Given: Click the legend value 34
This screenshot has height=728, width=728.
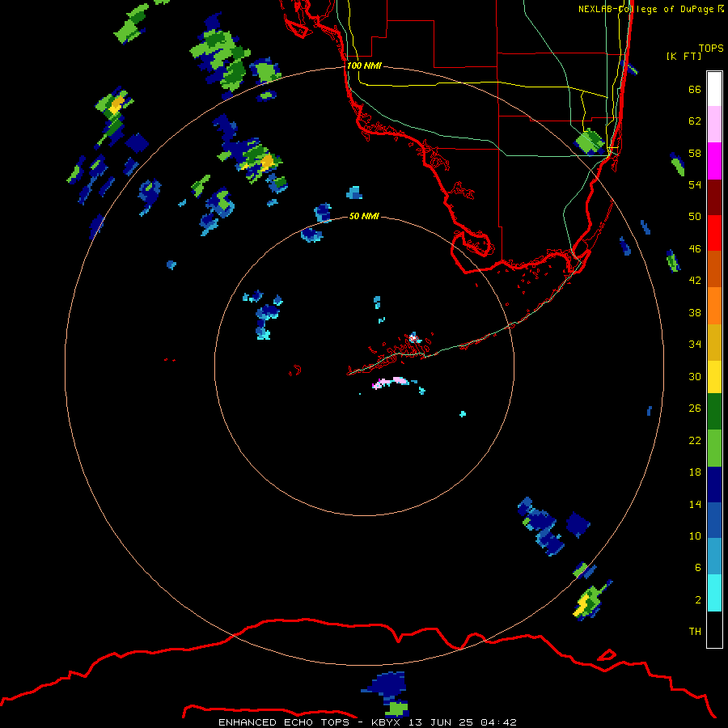Looking at the screenshot, I should pos(695,345).
